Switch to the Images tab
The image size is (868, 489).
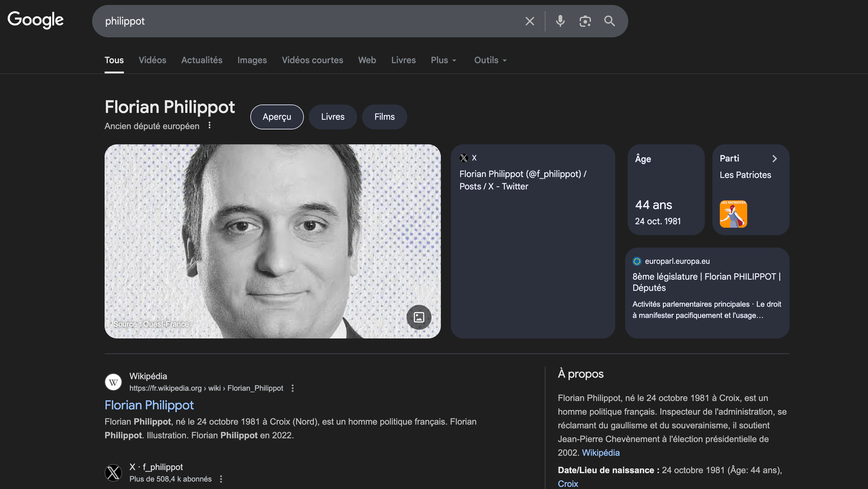(252, 60)
